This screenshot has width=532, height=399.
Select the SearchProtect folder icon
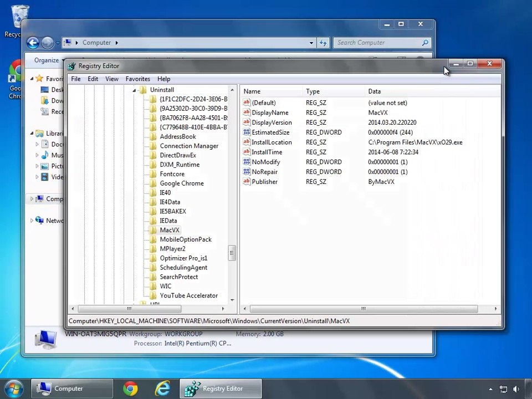pyautogui.click(x=153, y=277)
